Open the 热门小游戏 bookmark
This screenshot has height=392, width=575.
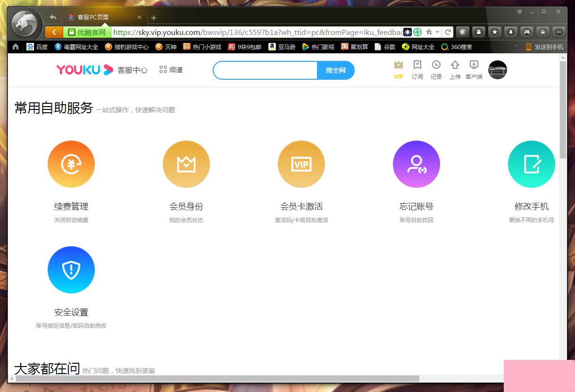coord(202,47)
